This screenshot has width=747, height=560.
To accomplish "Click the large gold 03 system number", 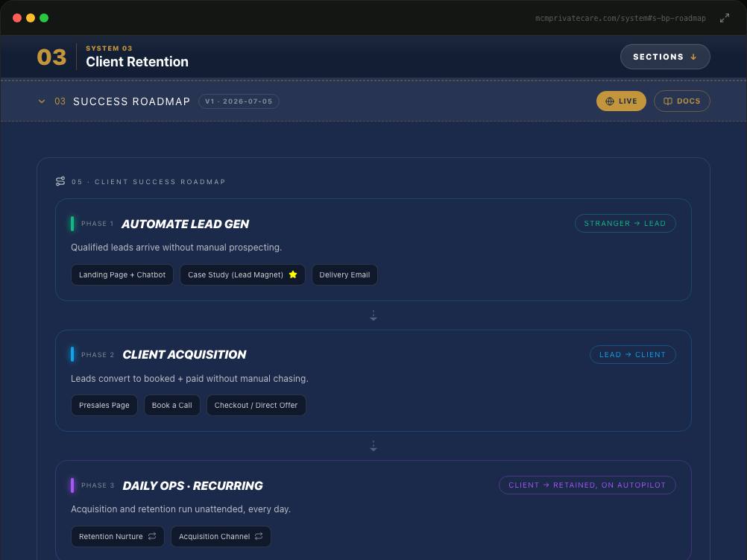I will 51,57.
